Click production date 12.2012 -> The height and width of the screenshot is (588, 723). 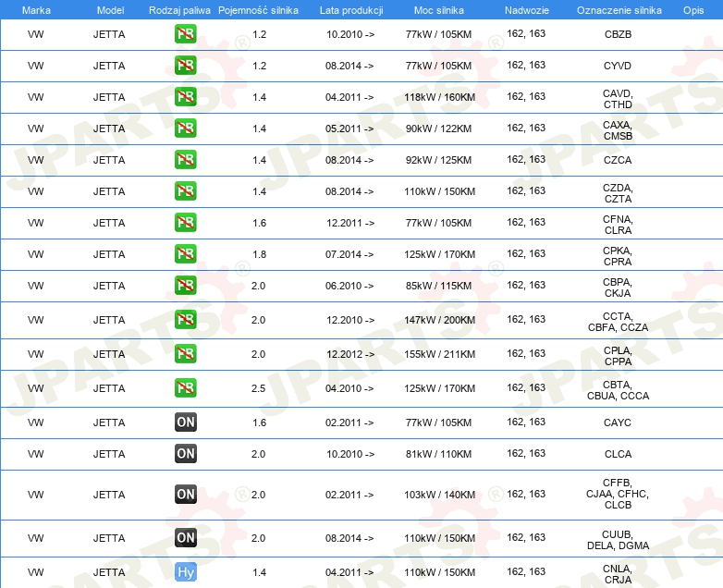click(350, 354)
